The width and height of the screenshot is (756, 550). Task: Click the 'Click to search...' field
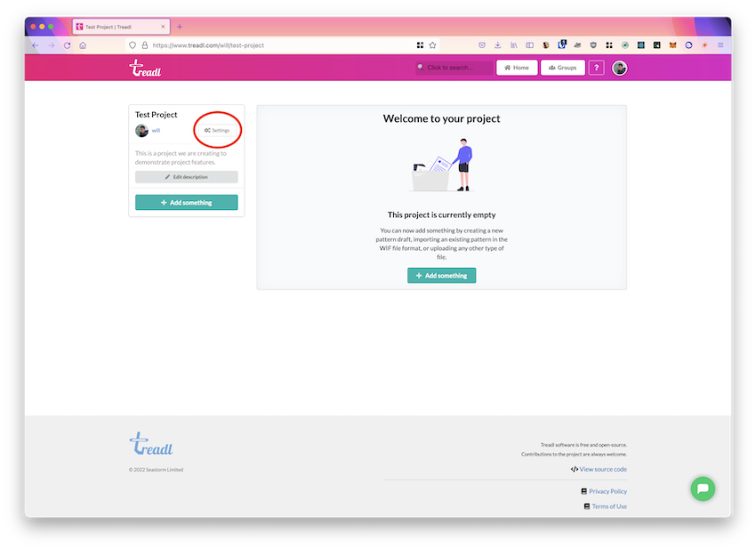click(454, 68)
